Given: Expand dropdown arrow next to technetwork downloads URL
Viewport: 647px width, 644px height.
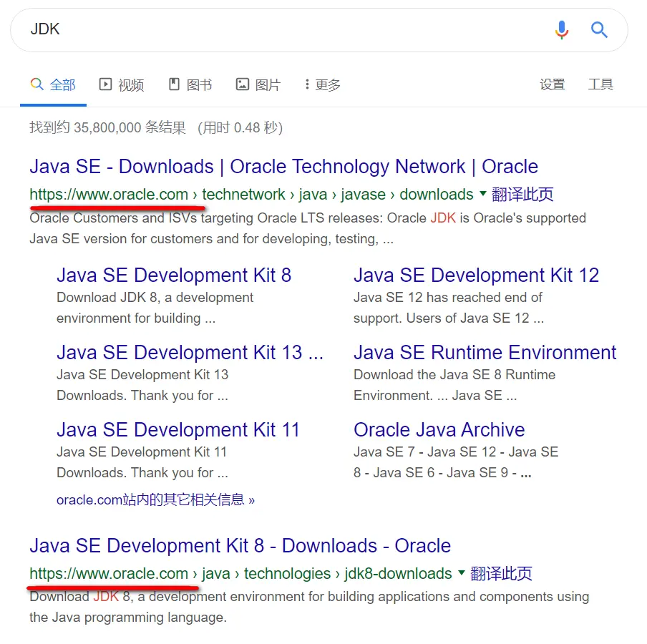Looking at the screenshot, I should (x=483, y=193).
